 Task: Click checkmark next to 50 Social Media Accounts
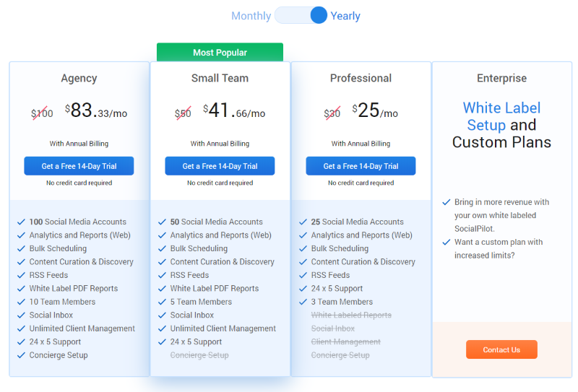(162, 222)
